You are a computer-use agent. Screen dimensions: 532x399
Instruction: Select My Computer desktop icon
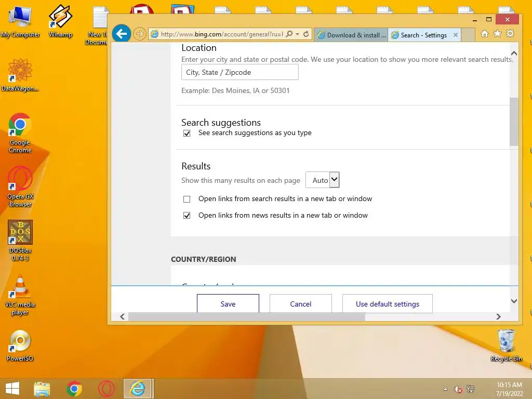(20, 22)
